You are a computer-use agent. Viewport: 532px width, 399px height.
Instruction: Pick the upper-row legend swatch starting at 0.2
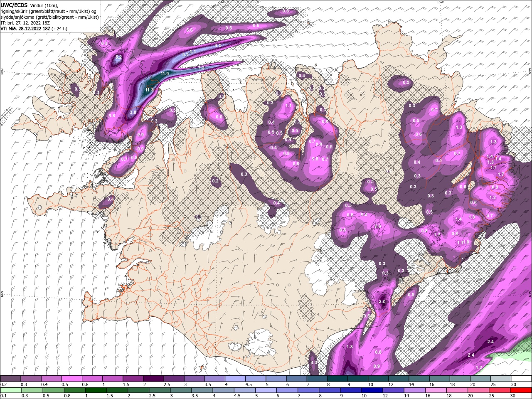coord(10,379)
